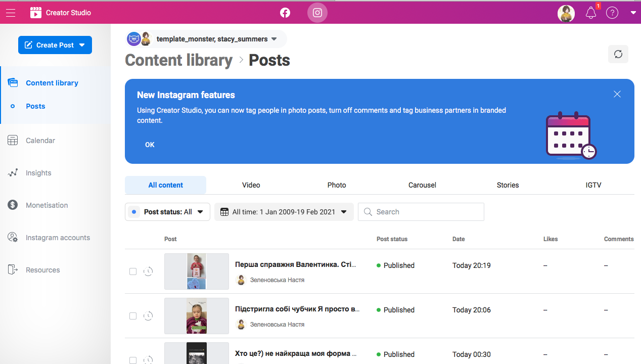Tick checkbox for Перша справжня Валентинка post
The height and width of the screenshot is (364, 641).
(x=133, y=271)
